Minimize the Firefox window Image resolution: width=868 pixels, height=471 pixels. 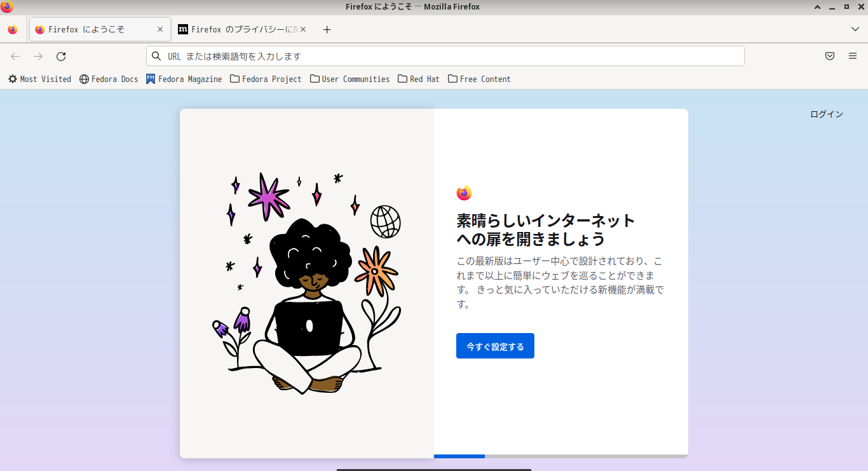click(832, 7)
